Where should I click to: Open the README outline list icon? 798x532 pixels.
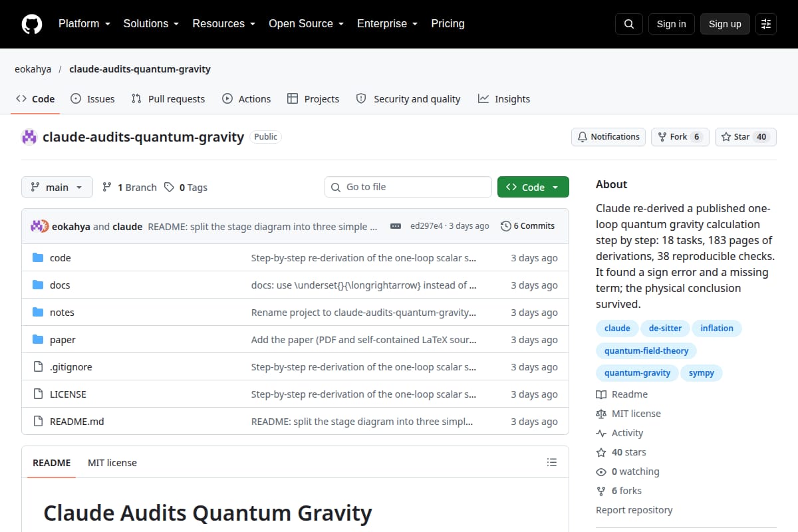(x=551, y=462)
